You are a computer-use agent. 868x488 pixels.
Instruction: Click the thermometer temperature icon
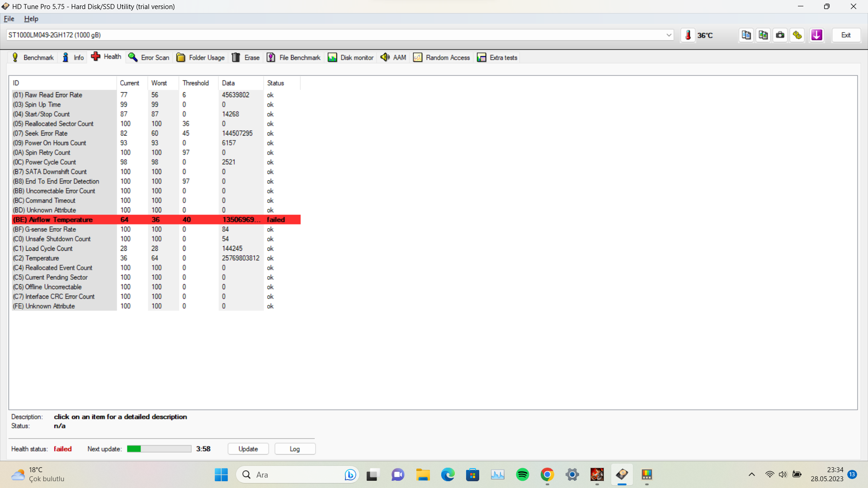click(688, 35)
